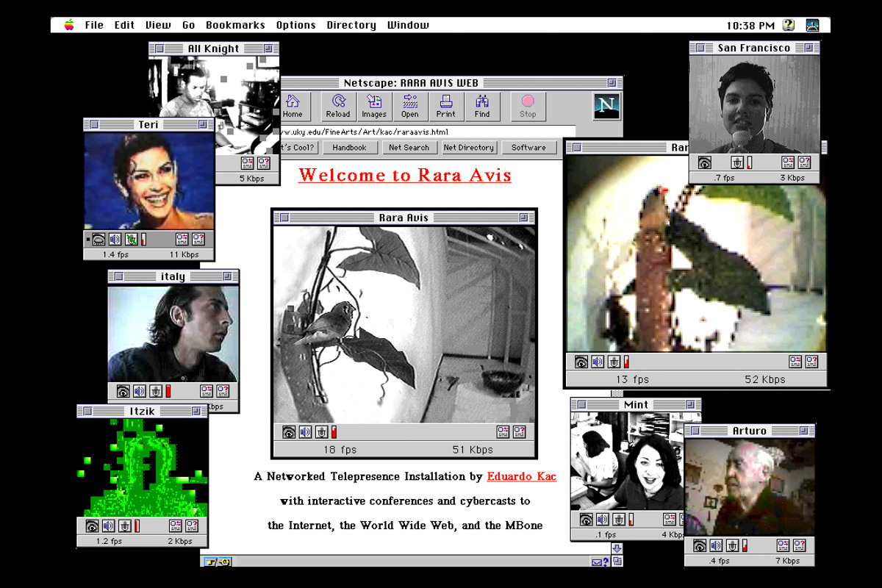Viewport: 882px width, 588px height.
Task: Open stats icon in San Francisco window
Action: point(789,162)
